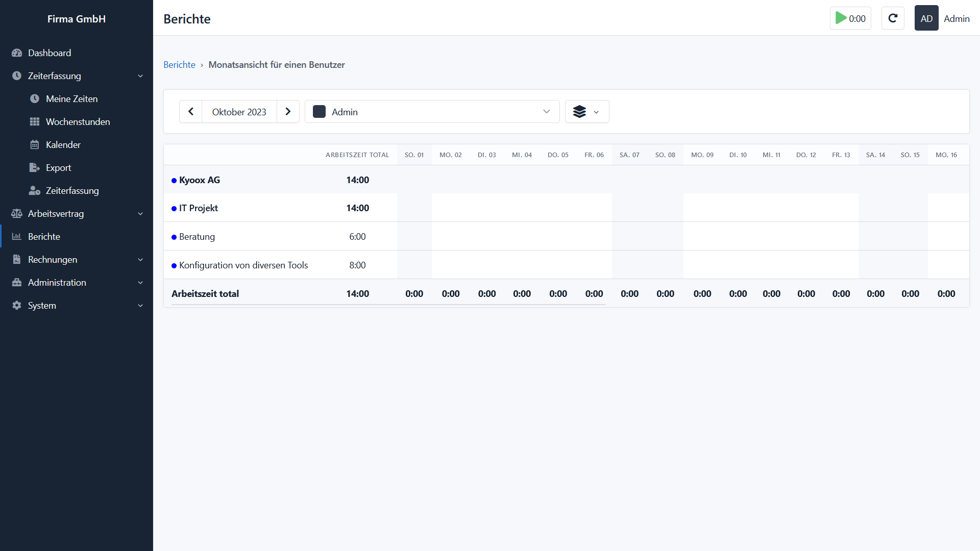Open the layers icon display options dropdown
Screen dimensions: 980x551
coord(586,112)
